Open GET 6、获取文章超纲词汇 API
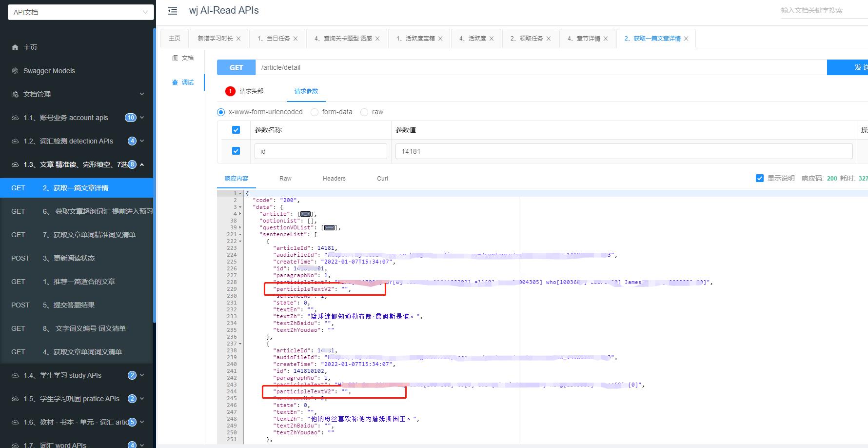Viewport: 868px width, 448px height. point(77,211)
